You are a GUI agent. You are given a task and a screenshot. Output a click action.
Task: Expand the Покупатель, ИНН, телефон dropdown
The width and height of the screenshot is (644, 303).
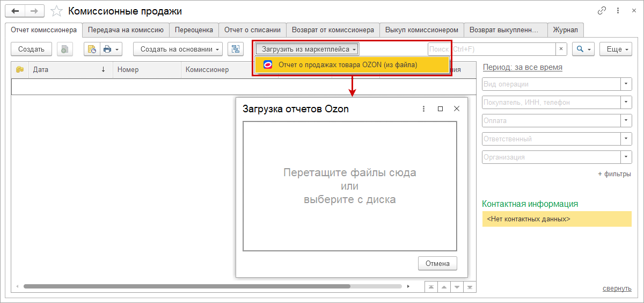626,102
